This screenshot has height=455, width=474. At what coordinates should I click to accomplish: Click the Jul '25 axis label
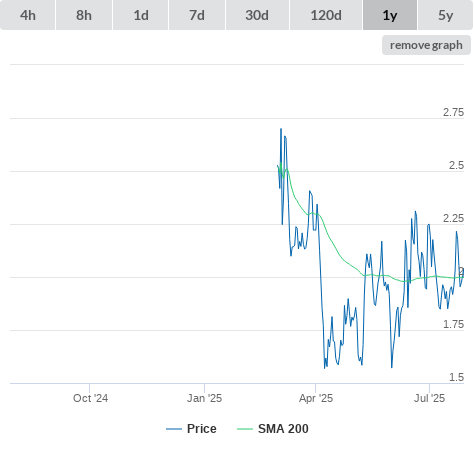(x=429, y=398)
